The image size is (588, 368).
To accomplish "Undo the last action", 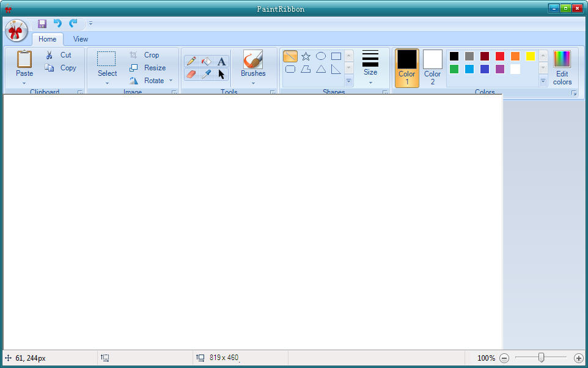I will pyautogui.click(x=57, y=24).
